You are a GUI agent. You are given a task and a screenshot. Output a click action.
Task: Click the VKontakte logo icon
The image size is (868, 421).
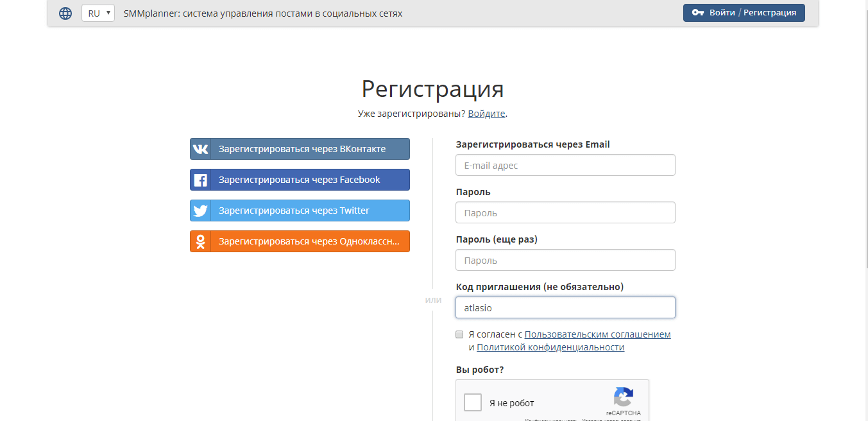201,149
